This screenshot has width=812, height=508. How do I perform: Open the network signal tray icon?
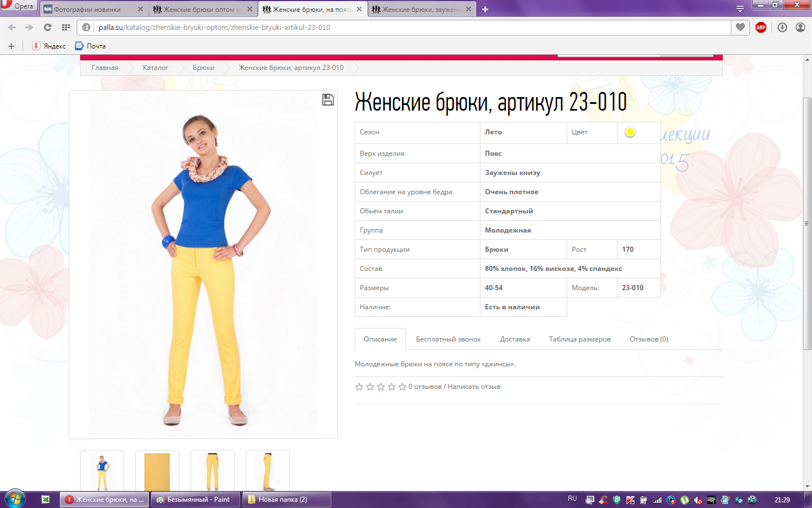657,500
